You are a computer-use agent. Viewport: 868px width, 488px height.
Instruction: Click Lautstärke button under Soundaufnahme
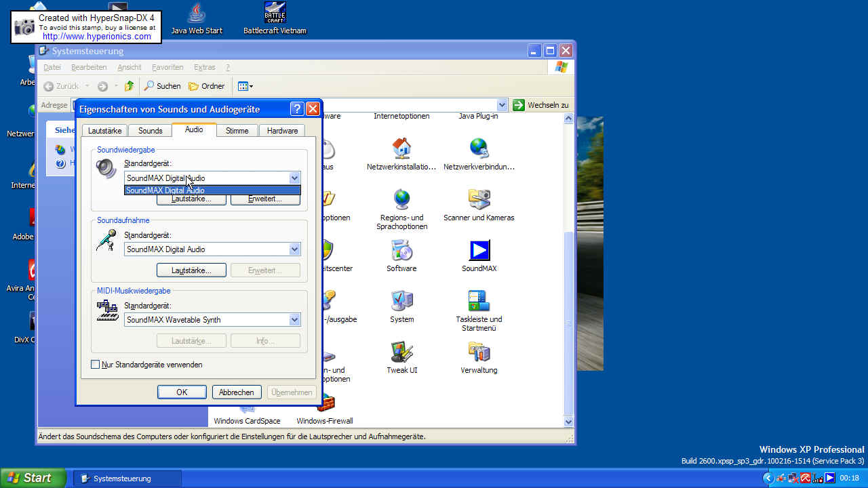[x=191, y=270]
